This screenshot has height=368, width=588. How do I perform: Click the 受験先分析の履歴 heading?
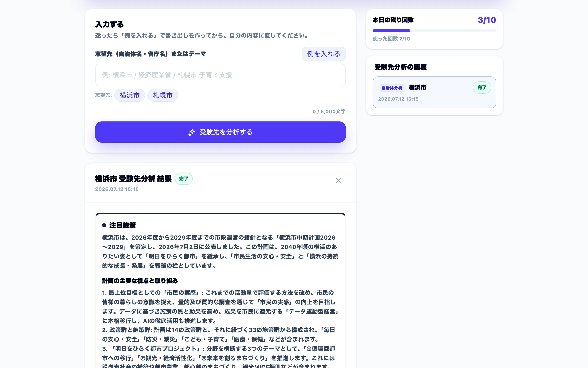click(400, 67)
